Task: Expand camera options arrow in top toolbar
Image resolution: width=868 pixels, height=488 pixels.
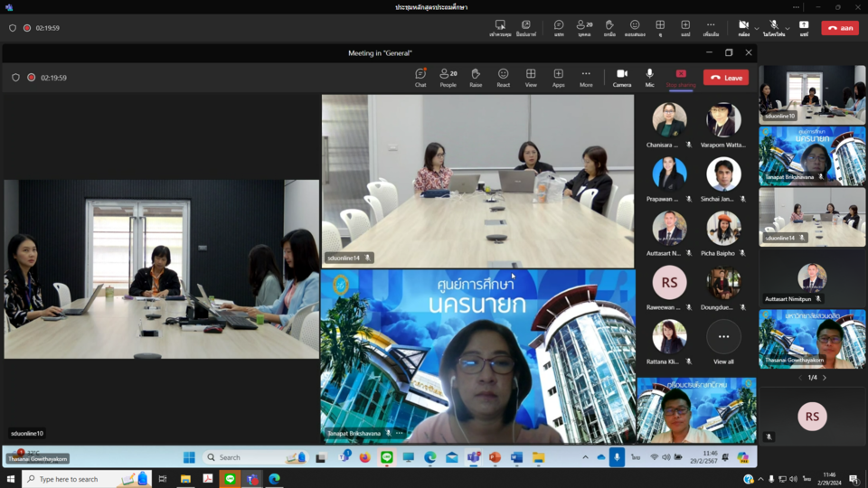Action: pos(757,28)
